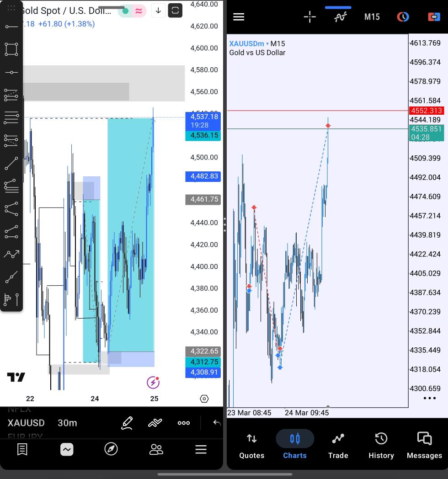Pick the volume profile range tool

(11, 299)
